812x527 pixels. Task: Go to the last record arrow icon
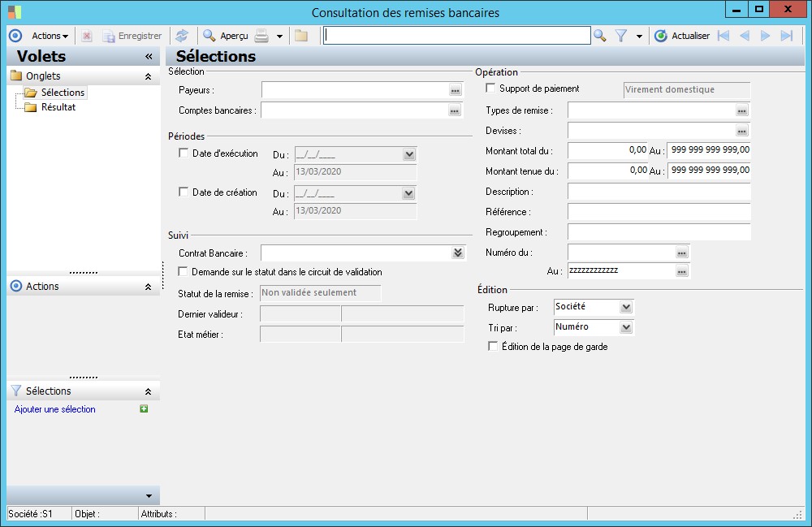786,36
